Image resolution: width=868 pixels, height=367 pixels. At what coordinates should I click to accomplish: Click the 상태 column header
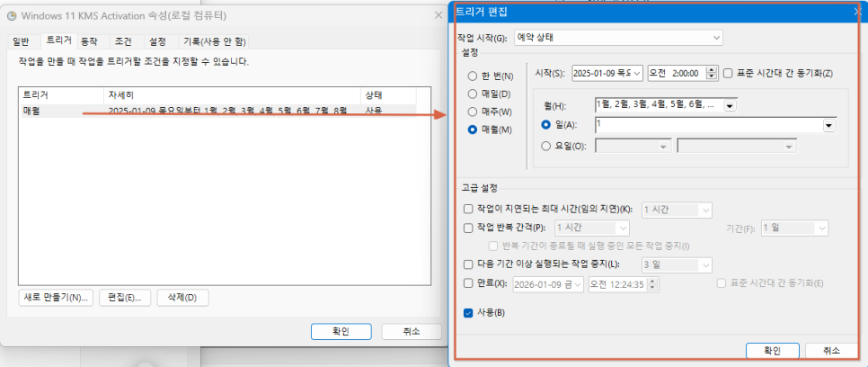pyautogui.click(x=388, y=94)
